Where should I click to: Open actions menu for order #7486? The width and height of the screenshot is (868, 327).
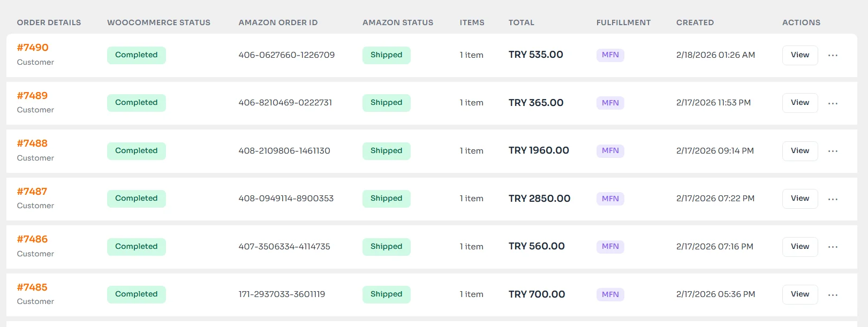pos(833,247)
